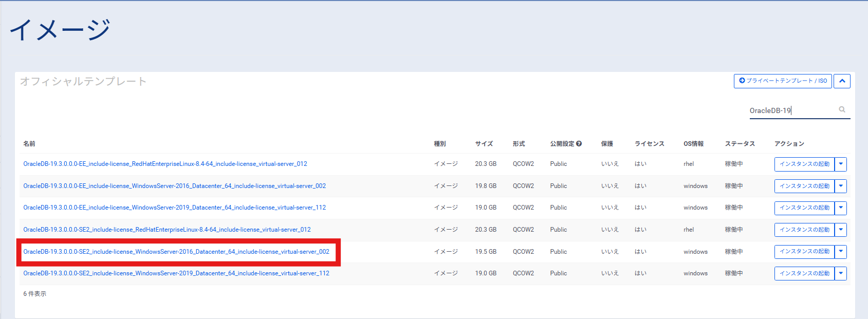Viewport: 868px width, 319px height.
Task: Launch instance for SE2 RedHat image
Action: click(804, 230)
